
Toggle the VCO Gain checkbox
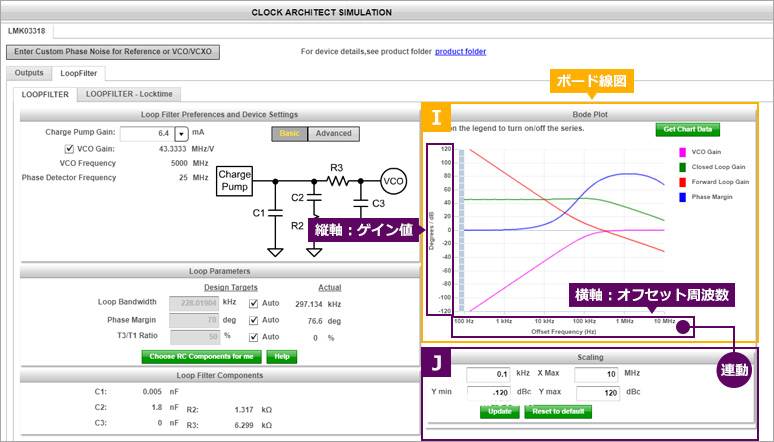[69, 149]
